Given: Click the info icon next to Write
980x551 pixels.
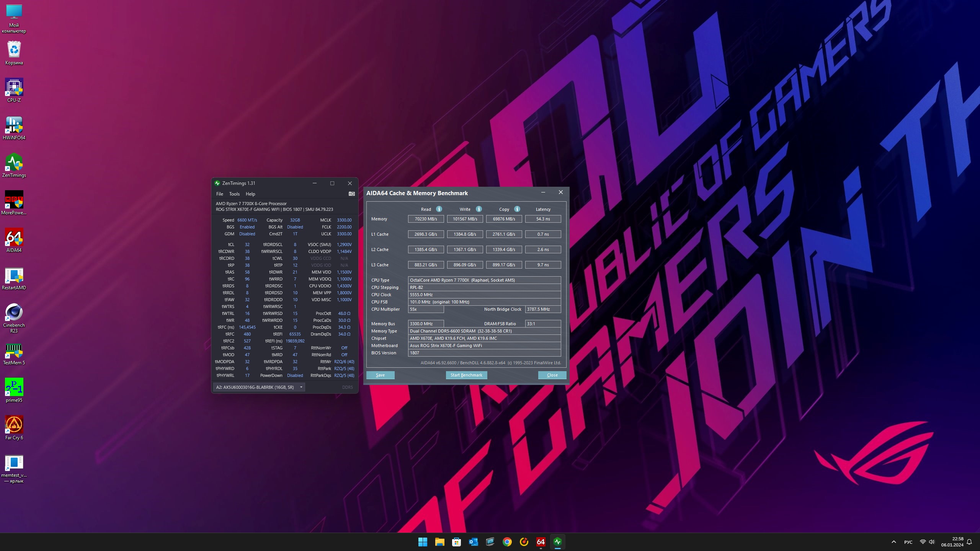Looking at the screenshot, I should (479, 209).
